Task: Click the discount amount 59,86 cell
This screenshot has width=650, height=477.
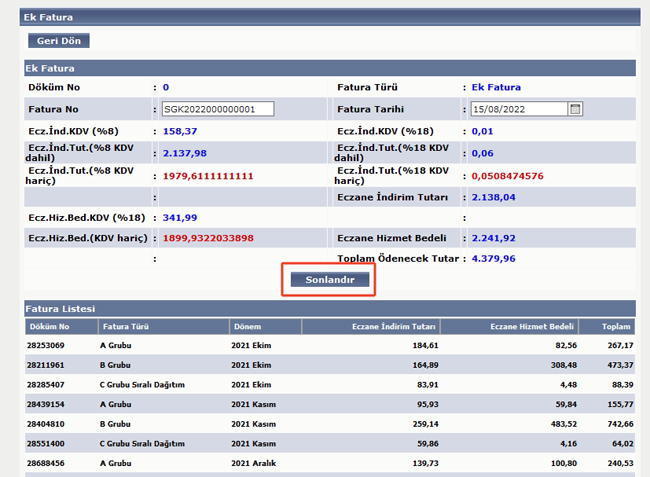Action: tap(427, 443)
